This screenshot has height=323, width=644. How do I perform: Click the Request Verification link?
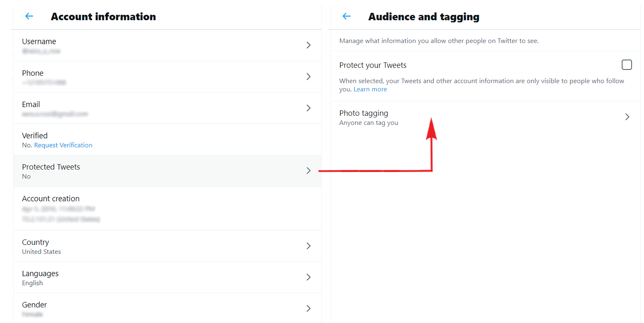pyautogui.click(x=63, y=145)
